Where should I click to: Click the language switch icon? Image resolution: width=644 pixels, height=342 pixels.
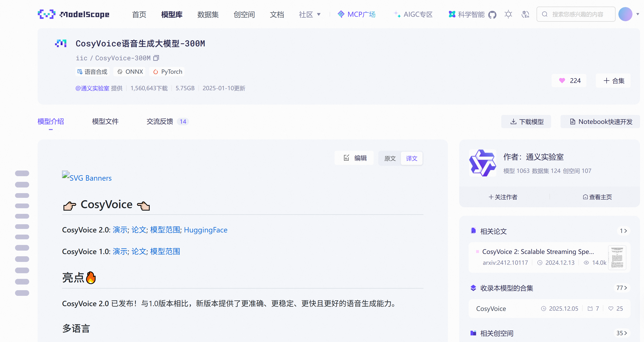525,14
